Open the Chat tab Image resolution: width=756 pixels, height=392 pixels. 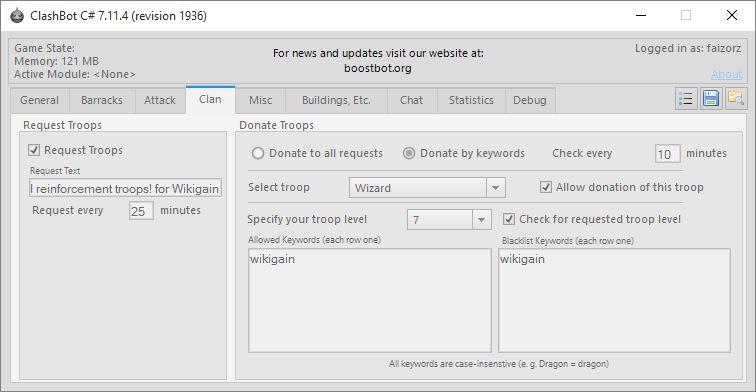[x=411, y=100]
